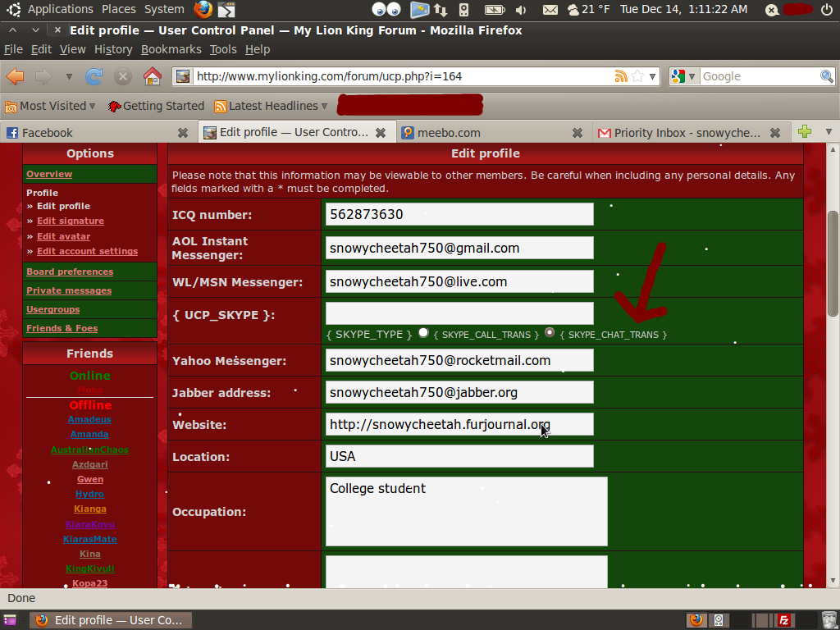This screenshot has height=630, width=840.
Task: Click the volume speaker icon in the panel
Action: [x=522, y=10]
